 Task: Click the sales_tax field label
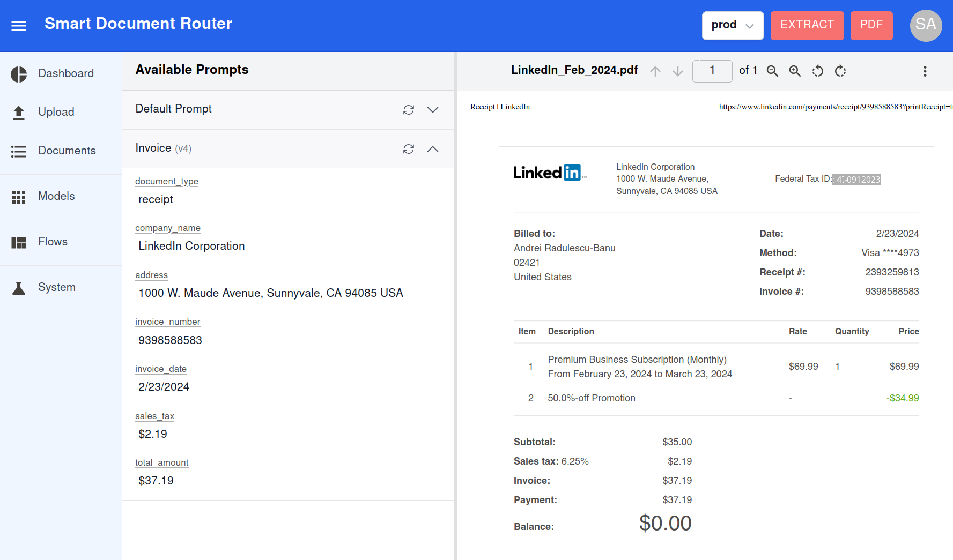(154, 416)
